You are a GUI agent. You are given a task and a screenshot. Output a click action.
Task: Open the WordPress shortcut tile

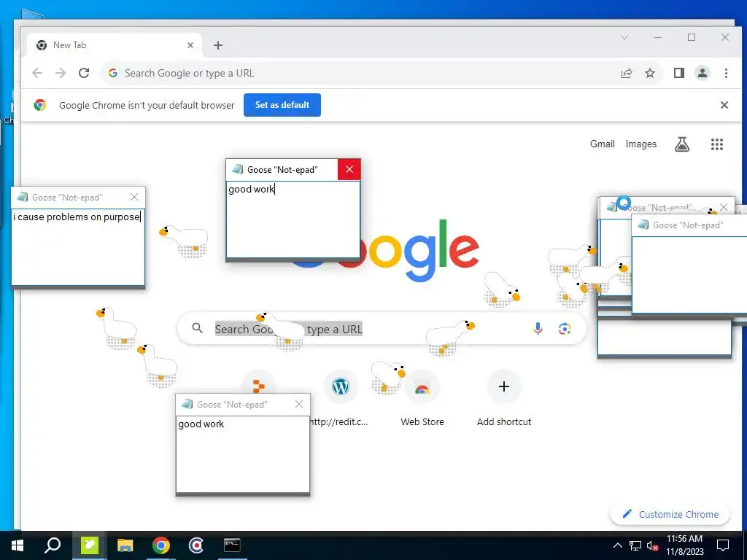[341, 386]
